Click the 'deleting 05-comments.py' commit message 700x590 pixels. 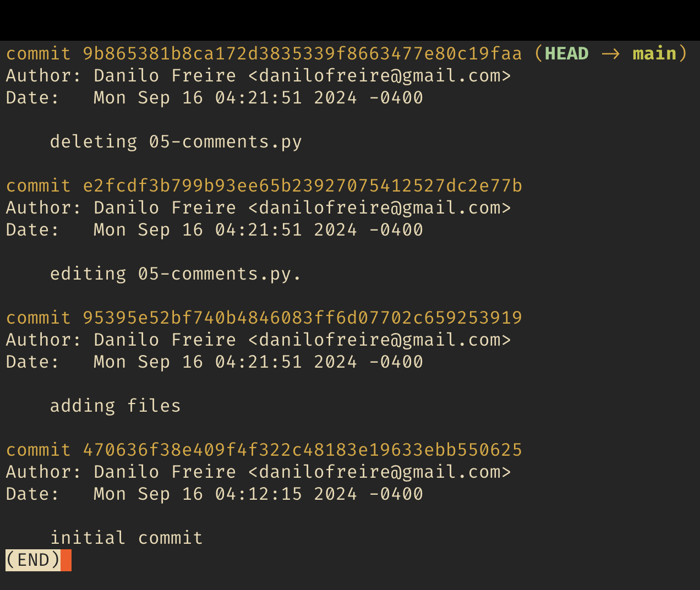[176, 142]
